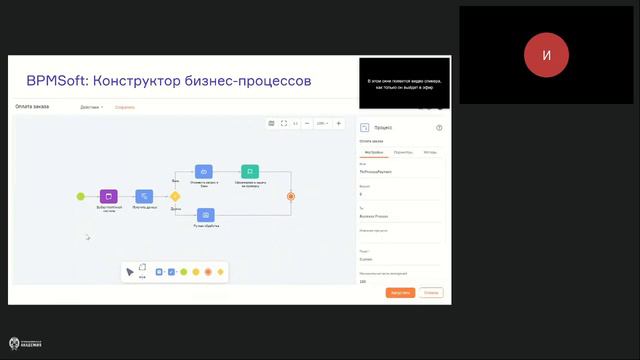Screen dimensions: 640x360
Task: Open the Действия dropdown menu
Action: click(x=91, y=107)
